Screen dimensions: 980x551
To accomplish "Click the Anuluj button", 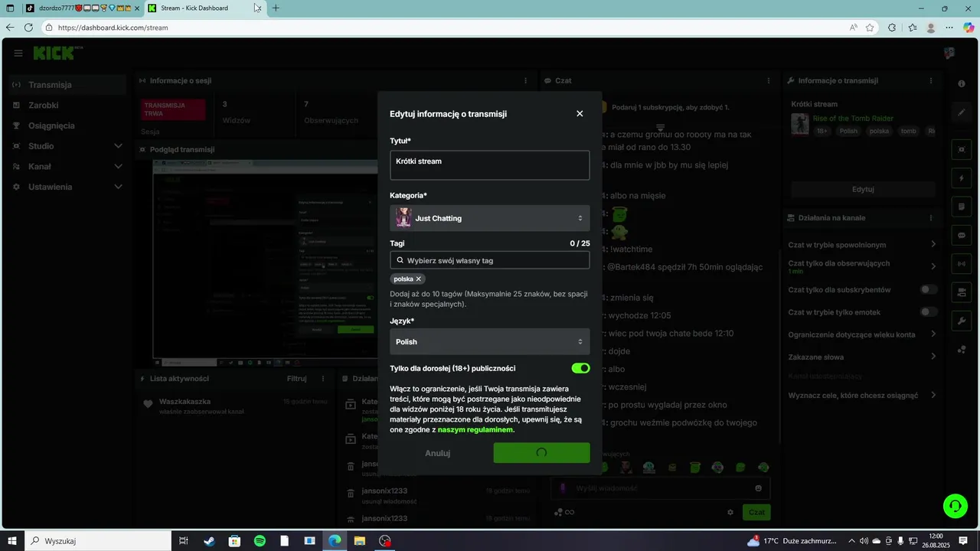I will [x=438, y=453].
